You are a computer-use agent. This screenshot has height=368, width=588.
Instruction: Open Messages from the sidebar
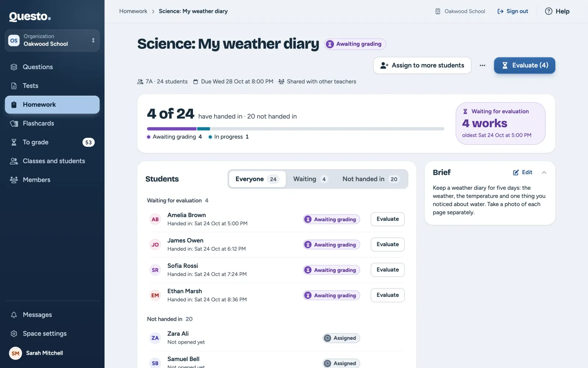[52, 315]
